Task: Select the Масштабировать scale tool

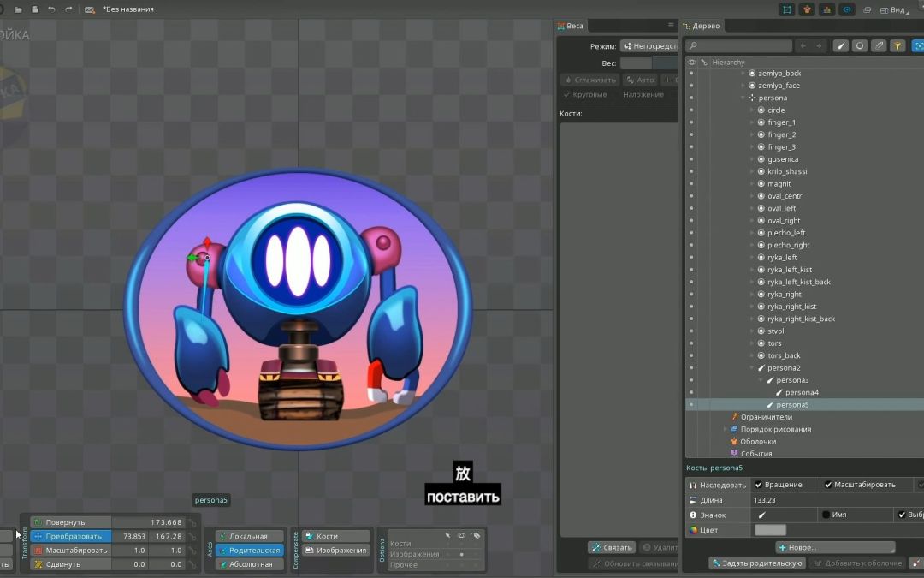Action: pos(70,551)
